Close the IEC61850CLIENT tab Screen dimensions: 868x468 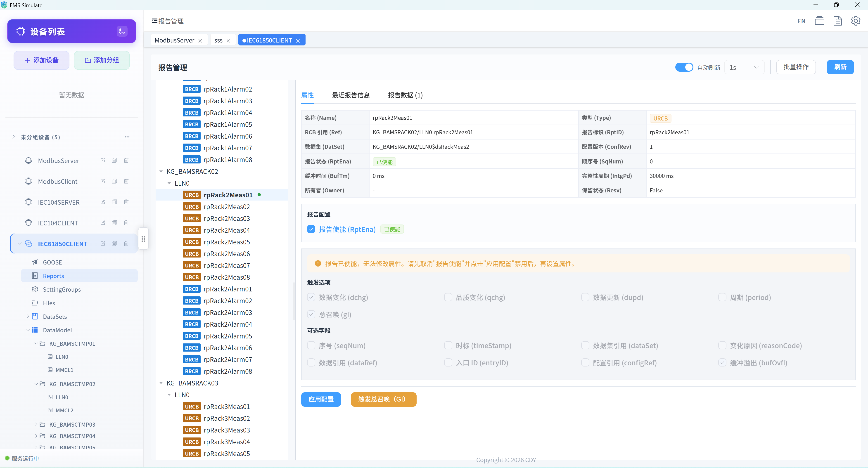(298, 41)
